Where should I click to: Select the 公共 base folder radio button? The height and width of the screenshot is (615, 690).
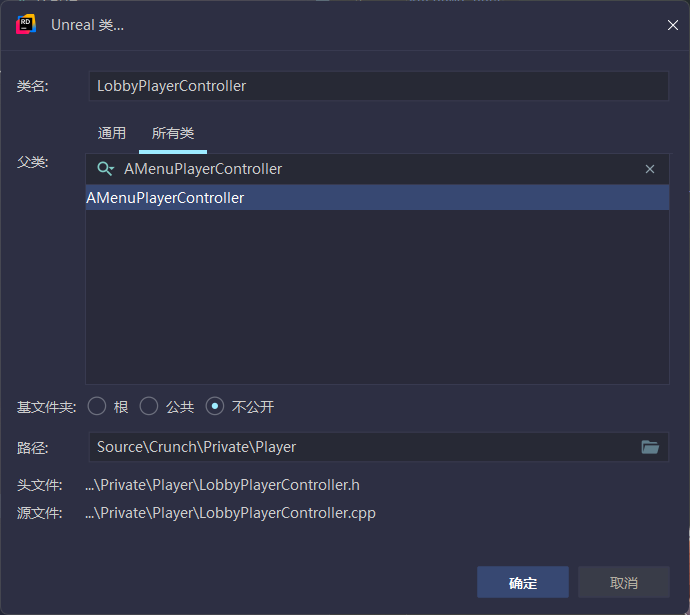pyautogui.click(x=149, y=406)
